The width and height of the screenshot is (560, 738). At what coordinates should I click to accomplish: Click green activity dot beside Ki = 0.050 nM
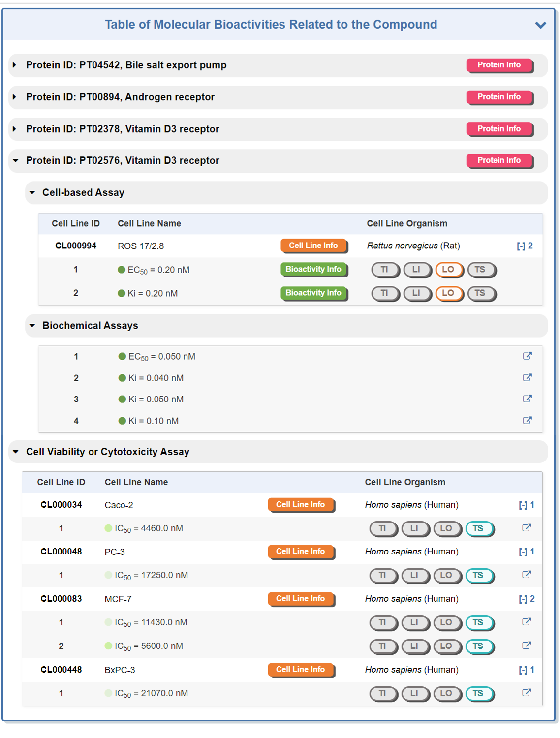(x=123, y=399)
